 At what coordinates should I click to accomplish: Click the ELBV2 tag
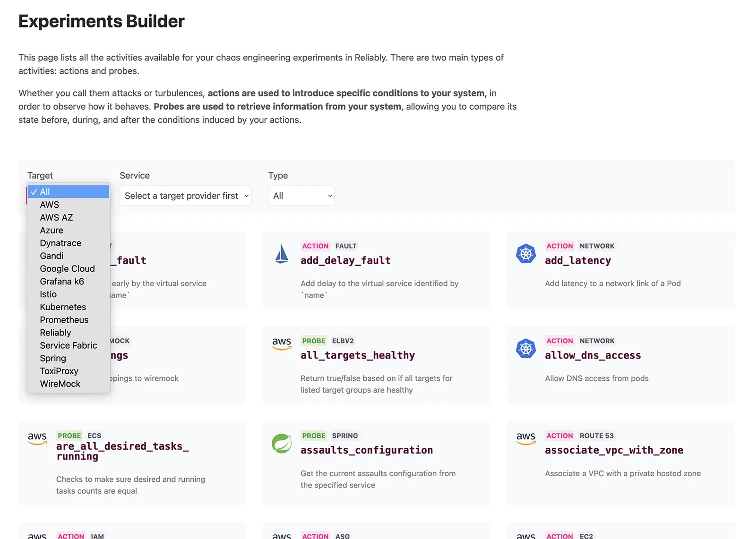click(343, 341)
